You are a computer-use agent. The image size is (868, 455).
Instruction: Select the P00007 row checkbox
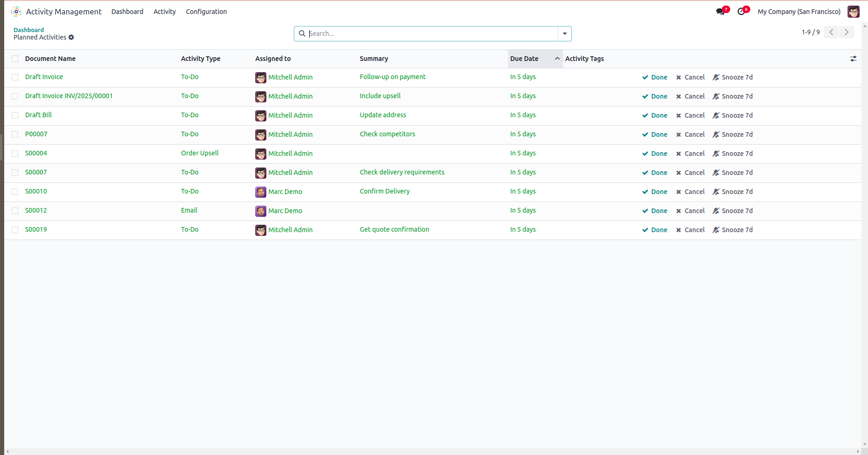pos(15,134)
